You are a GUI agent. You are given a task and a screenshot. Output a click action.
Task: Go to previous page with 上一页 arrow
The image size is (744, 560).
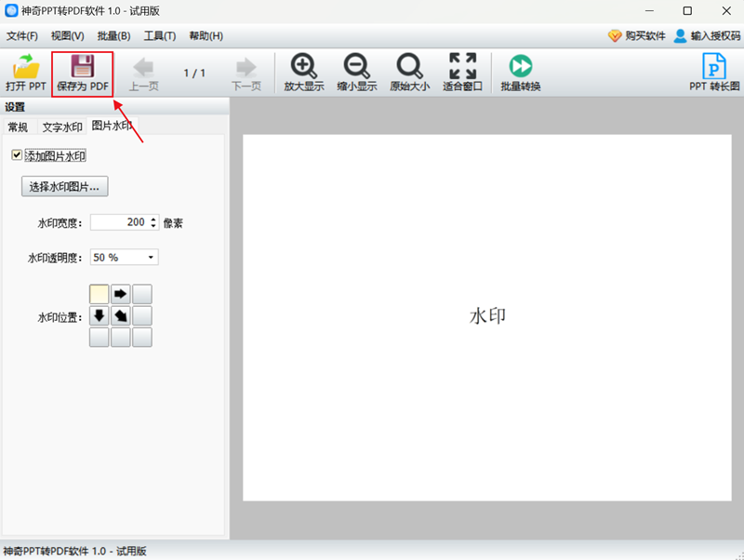click(x=143, y=74)
